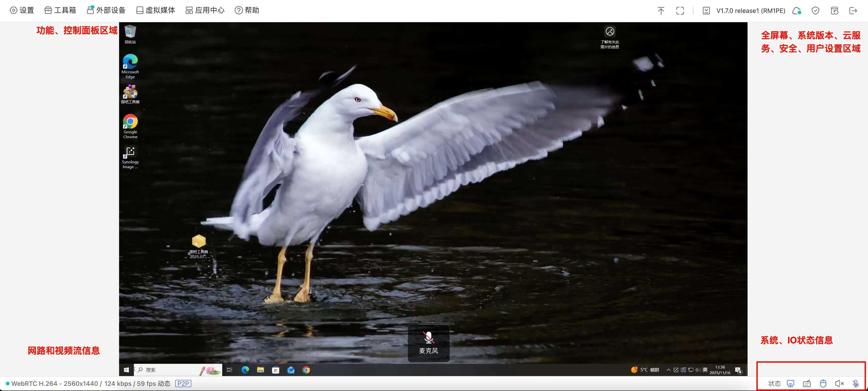868x391 pixels.
Task: Click the mouse status icon
Action: [823, 383]
